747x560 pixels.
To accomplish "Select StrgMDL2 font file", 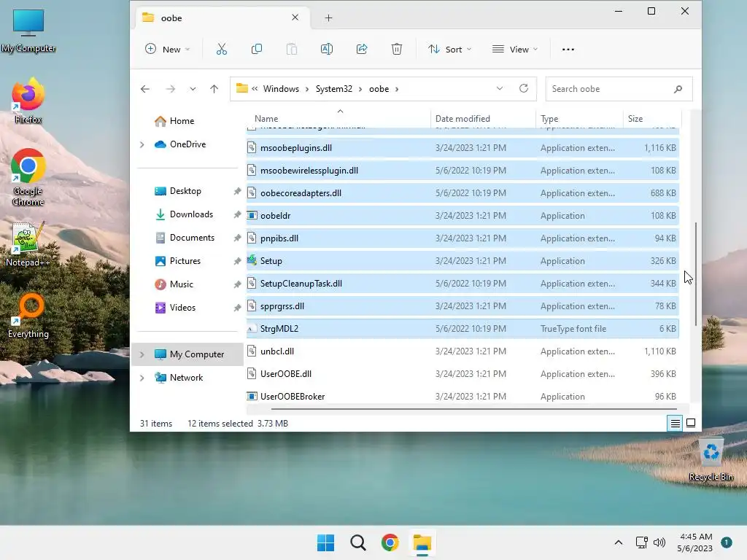I will (x=462, y=329).
